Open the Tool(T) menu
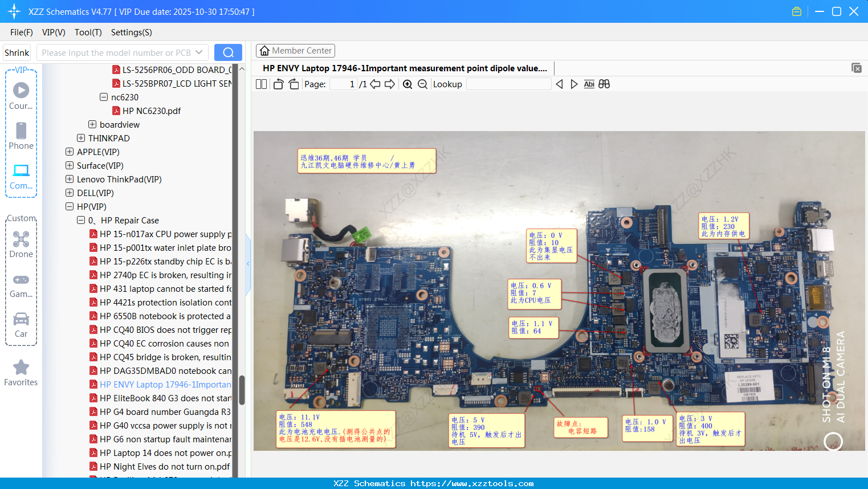 click(88, 32)
